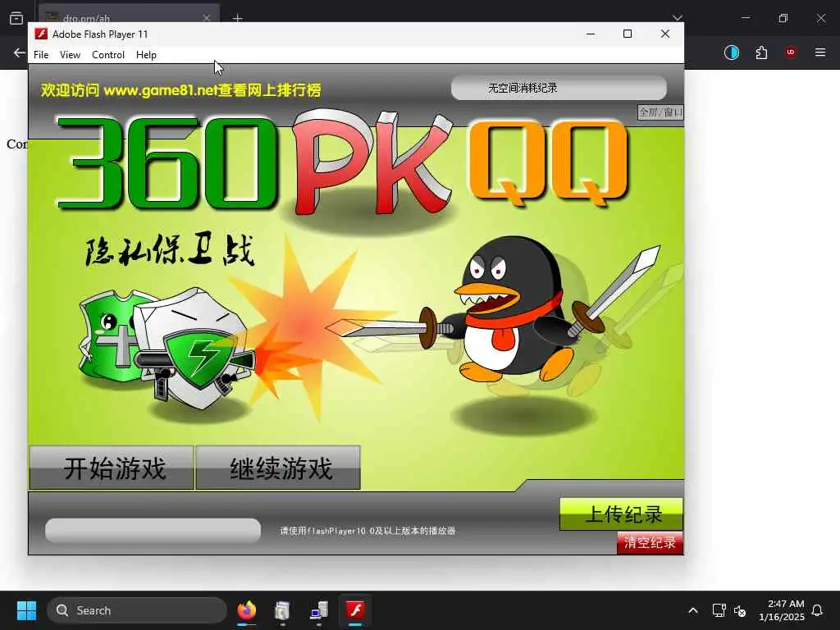Open the Windows Start menu

26,610
